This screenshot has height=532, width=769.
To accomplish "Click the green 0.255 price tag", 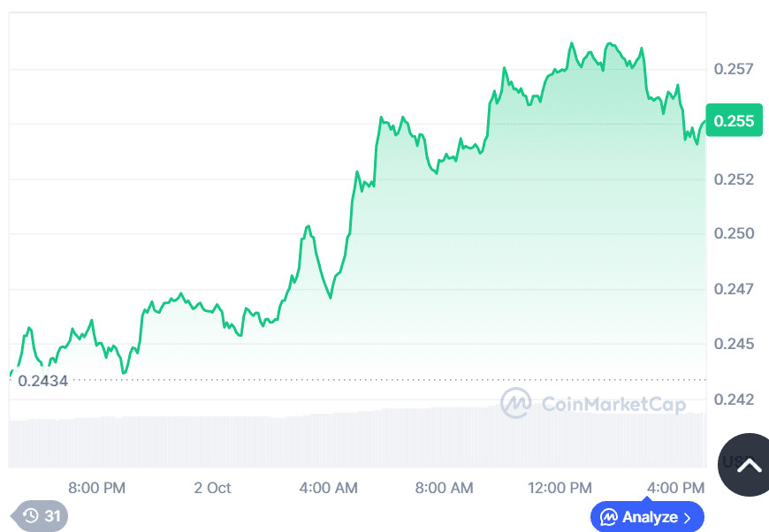I will (x=735, y=120).
